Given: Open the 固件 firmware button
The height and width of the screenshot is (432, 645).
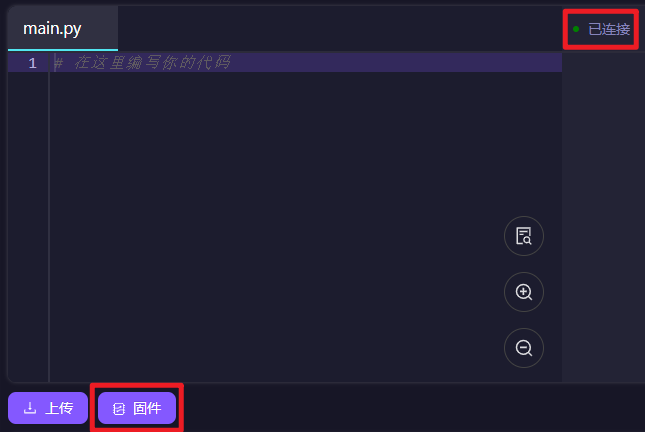Looking at the screenshot, I should (x=137, y=408).
